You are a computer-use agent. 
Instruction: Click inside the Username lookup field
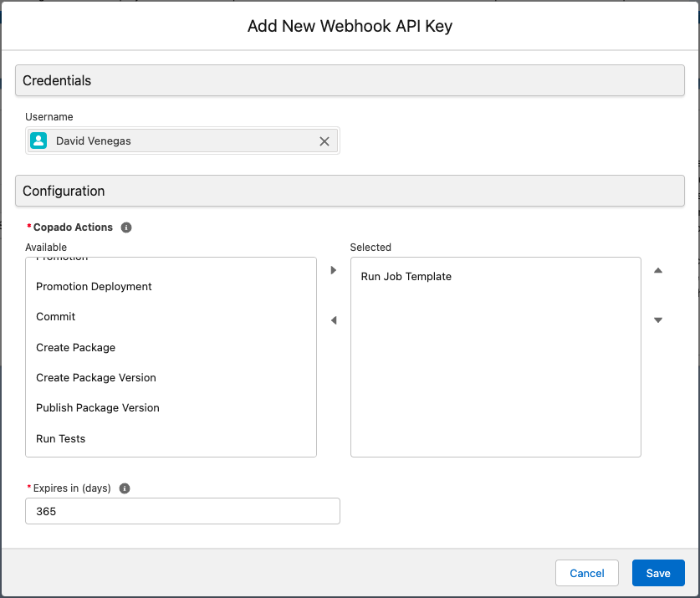182,141
